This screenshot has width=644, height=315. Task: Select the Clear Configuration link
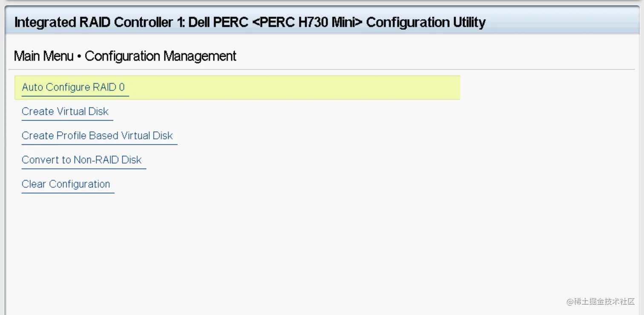(66, 184)
